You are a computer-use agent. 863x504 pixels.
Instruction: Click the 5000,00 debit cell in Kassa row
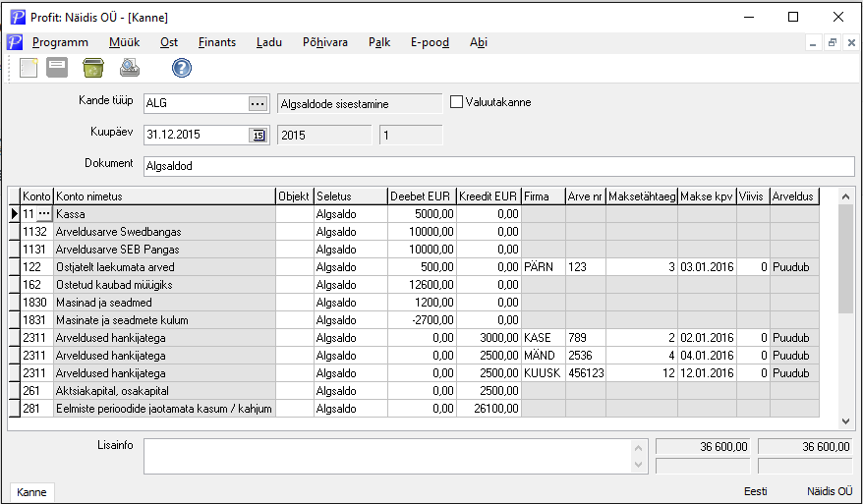(x=422, y=214)
